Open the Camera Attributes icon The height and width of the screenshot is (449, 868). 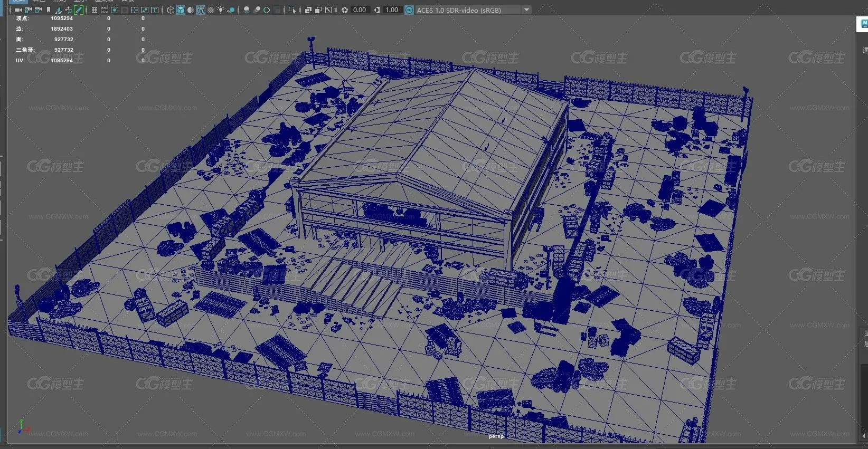tap(39, 10)
